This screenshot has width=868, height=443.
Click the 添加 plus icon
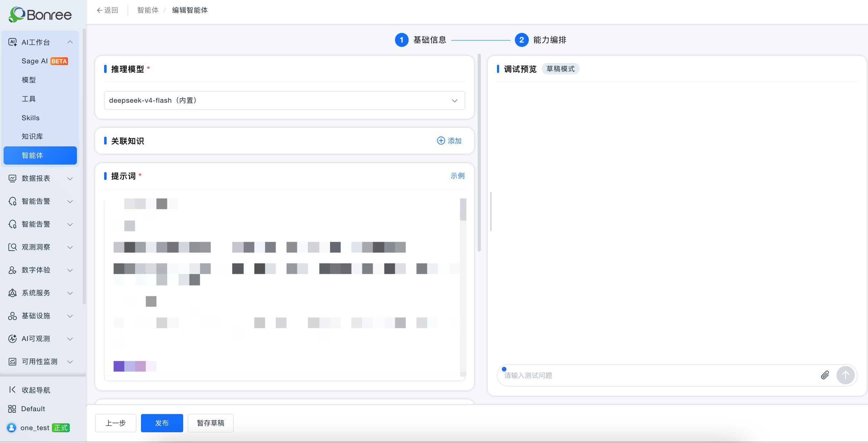pyautogui.click(x=441, y=141)
